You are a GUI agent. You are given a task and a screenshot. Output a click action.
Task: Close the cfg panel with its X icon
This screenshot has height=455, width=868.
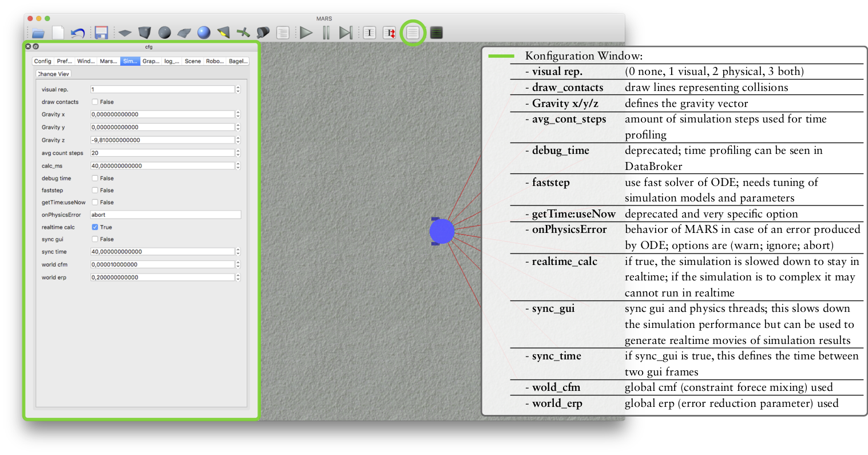[28, 46]
